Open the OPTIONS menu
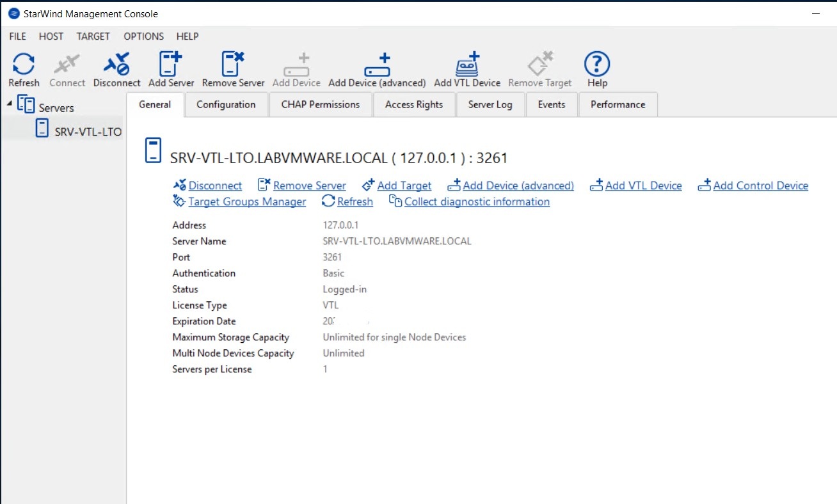 point(143,36)
